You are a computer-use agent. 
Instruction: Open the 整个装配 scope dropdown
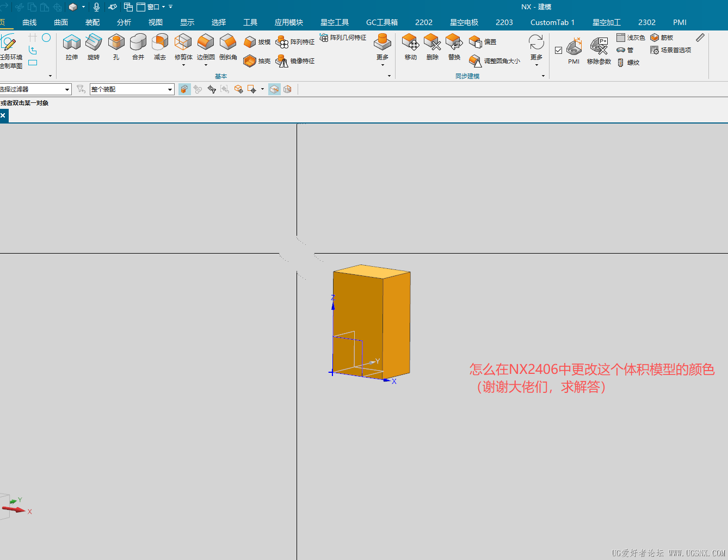[132, 89]
